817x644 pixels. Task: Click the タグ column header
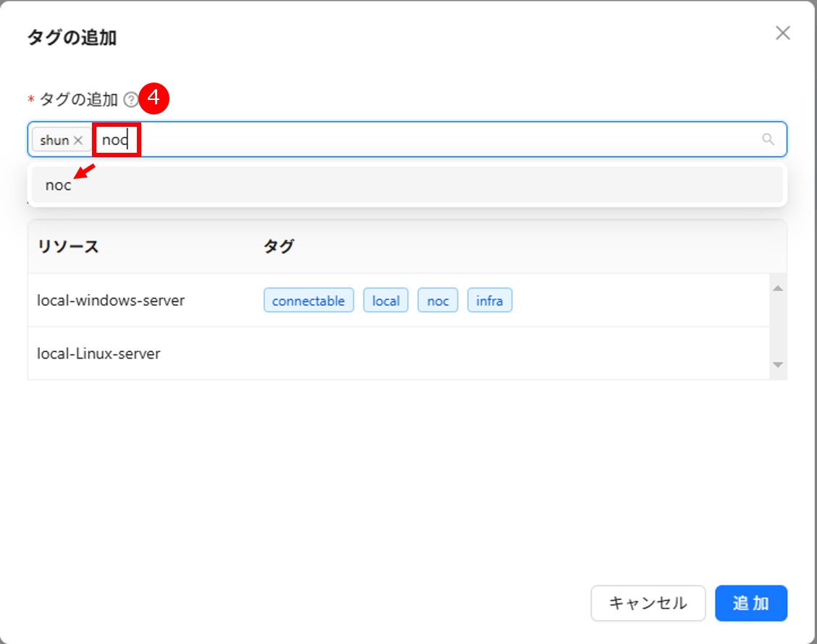click(278, 246)
